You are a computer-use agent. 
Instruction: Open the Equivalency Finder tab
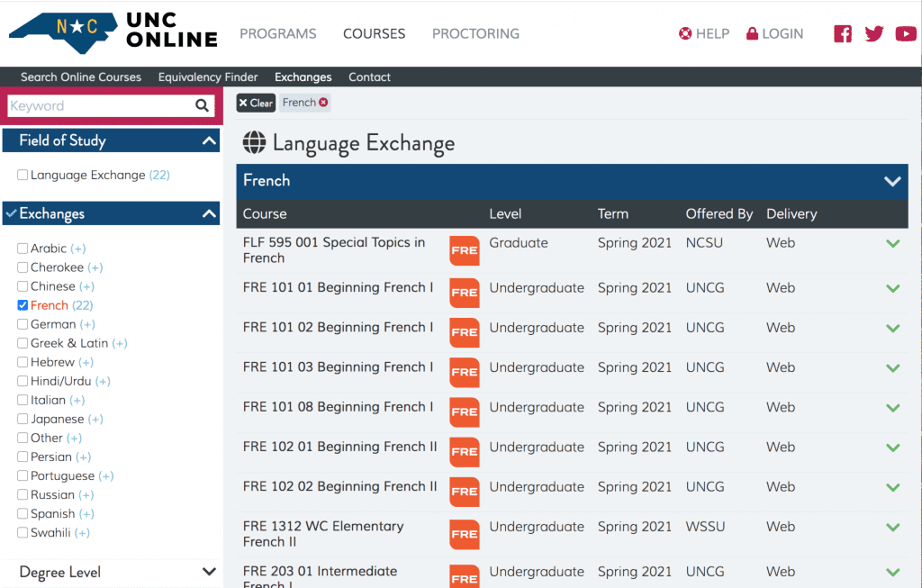[x=208, y=77]
